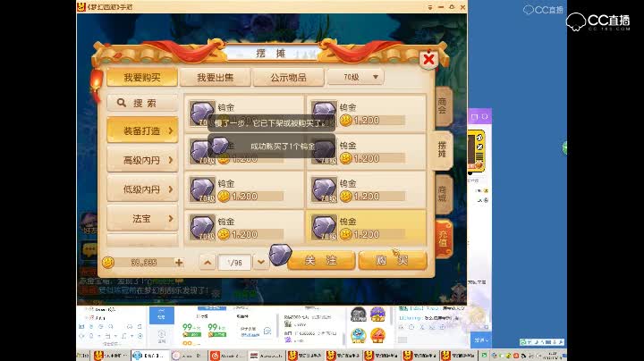Click the 搜索 search button

point(142,103)
